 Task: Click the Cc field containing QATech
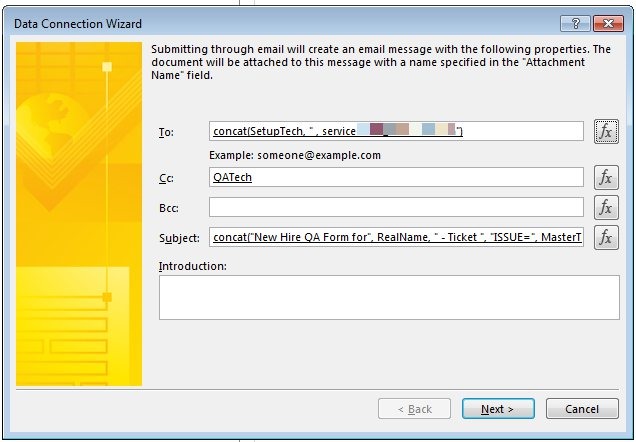[396, 177]
